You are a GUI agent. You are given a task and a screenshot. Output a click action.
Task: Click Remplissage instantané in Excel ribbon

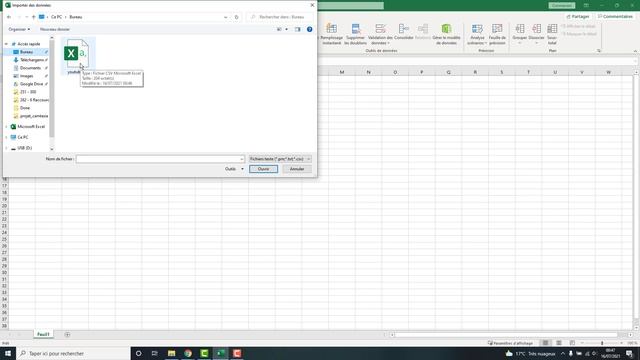(x=331, y=34)
